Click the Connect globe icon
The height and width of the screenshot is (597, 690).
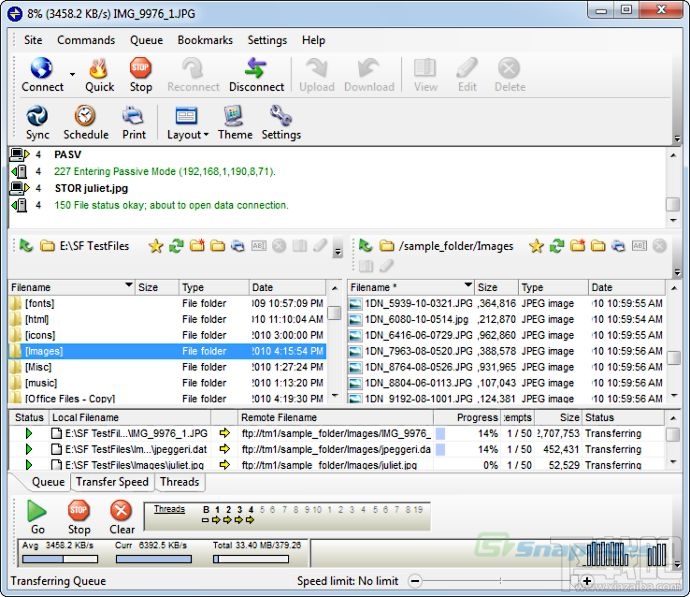coord(42,68)
